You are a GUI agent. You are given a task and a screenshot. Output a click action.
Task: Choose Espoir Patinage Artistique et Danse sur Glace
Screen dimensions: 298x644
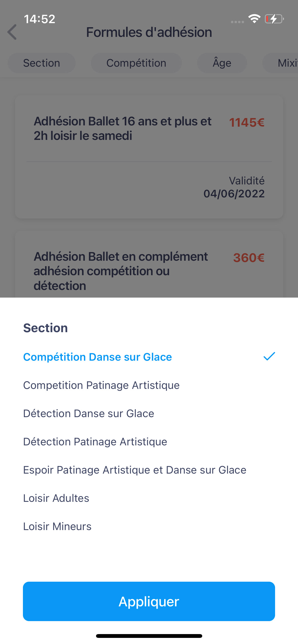[x=135, y=470]
